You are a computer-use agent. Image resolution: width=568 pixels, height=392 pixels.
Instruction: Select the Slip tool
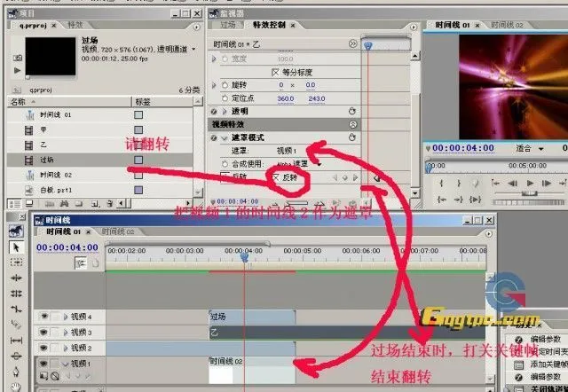[17, 340]
